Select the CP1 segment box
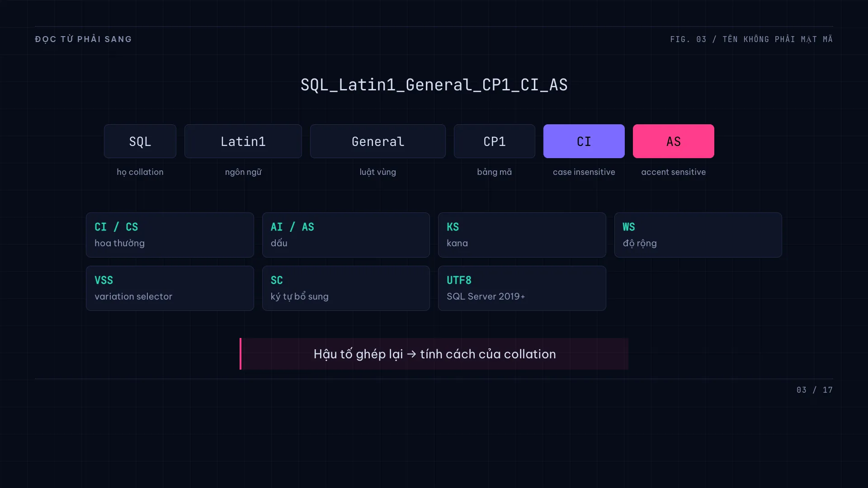Screen dimensions: 868x488 495,141
